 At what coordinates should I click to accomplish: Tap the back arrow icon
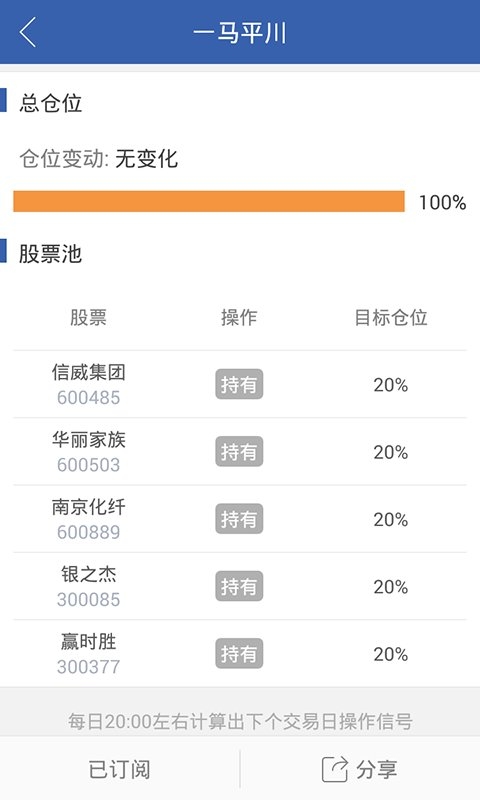click(x=28, y=32)
